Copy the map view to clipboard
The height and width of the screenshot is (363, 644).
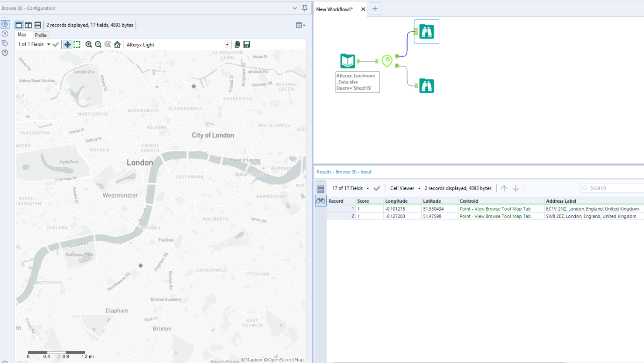[x=237, y=44]
